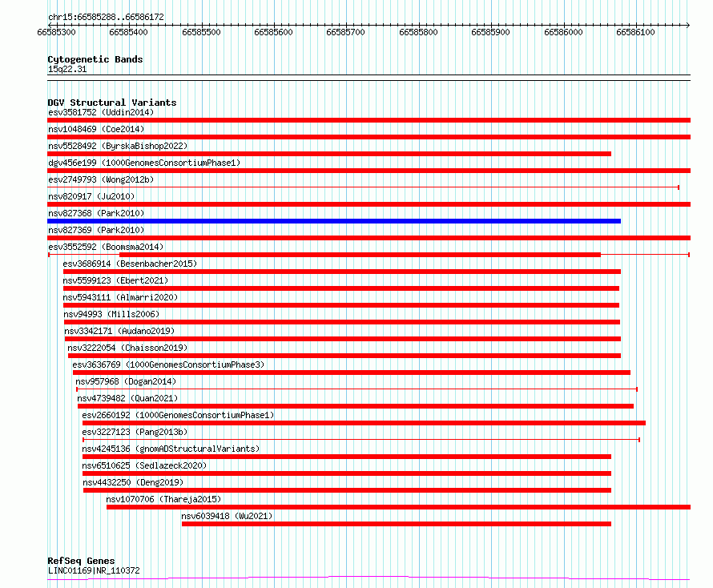This screenshot has width=713, height=588.
Task: Click nsv957968 (Dogan2014) label
Action: tap(126, 381)
